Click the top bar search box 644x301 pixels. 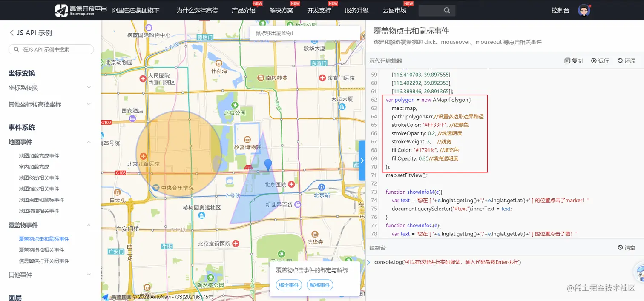[x=437, y=10]
